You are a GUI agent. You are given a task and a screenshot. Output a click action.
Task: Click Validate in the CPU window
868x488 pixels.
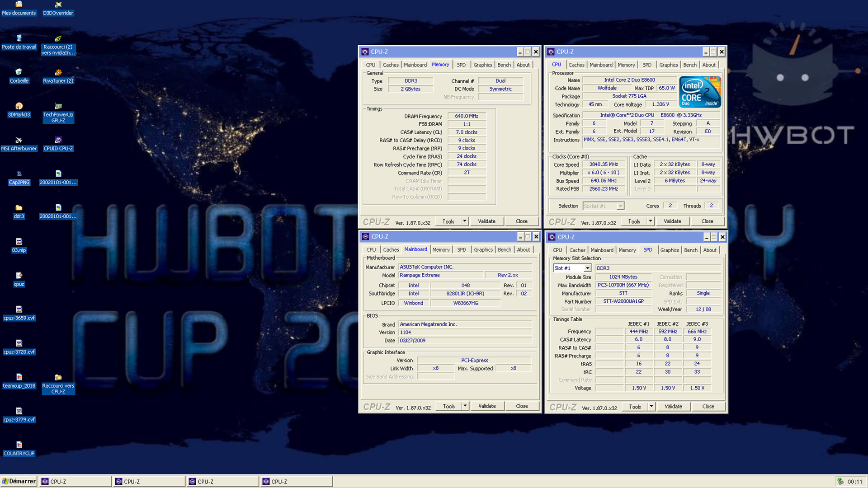(672, 221)
